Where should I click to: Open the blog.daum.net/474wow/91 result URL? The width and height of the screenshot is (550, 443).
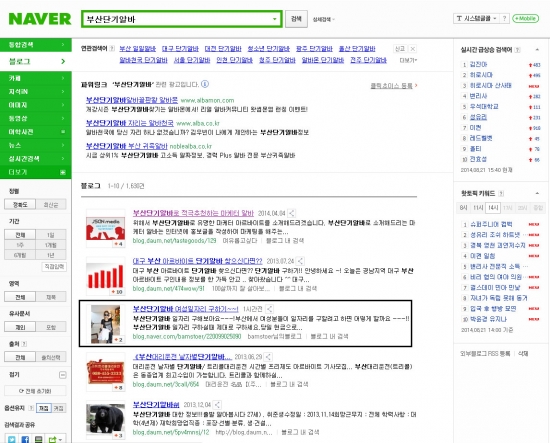point(168,289)
